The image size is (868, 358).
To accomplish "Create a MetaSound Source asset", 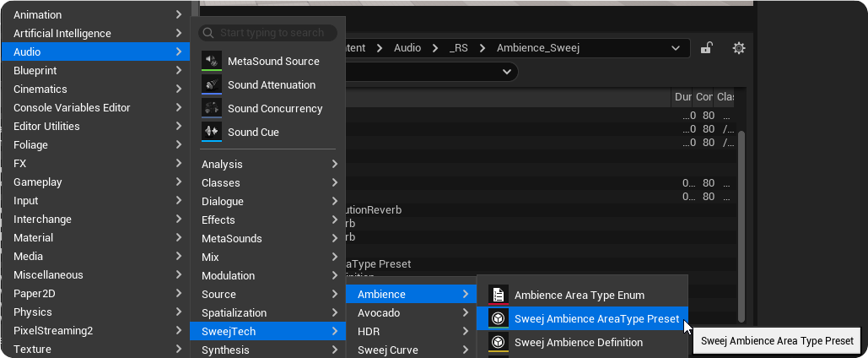I will pyautogui.click(x=268, y=61).
